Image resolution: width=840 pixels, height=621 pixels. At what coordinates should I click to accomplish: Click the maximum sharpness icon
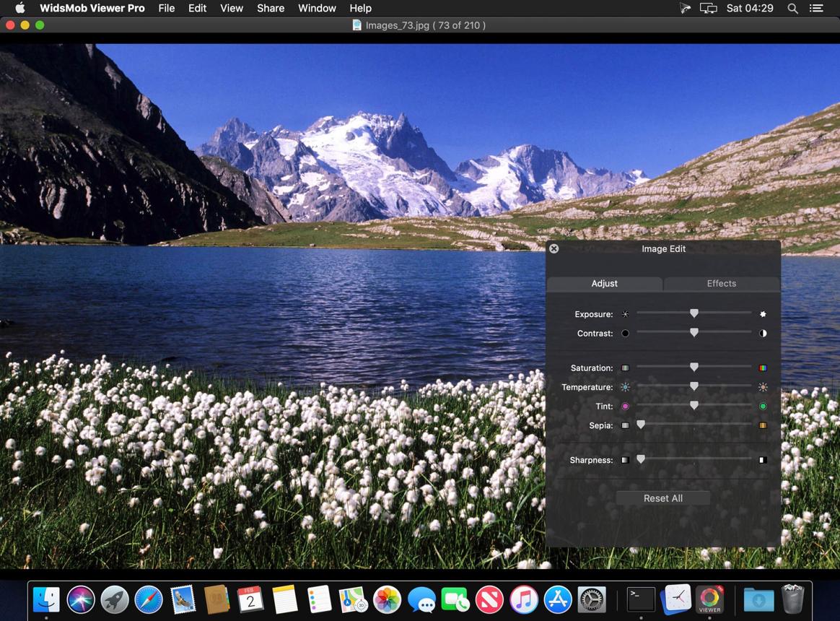click(763, 460)
